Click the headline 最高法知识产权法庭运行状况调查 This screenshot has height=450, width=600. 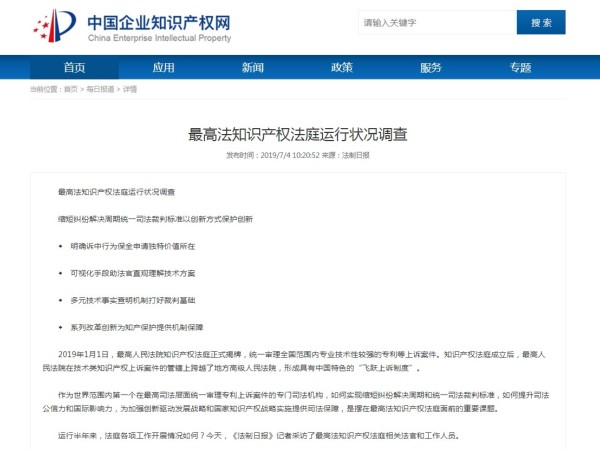pos(298,134)
